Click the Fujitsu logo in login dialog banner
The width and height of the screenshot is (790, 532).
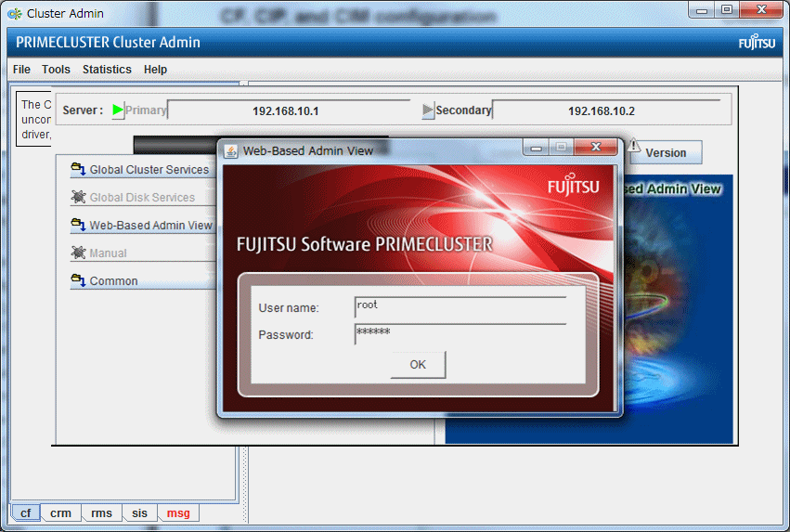574,185
